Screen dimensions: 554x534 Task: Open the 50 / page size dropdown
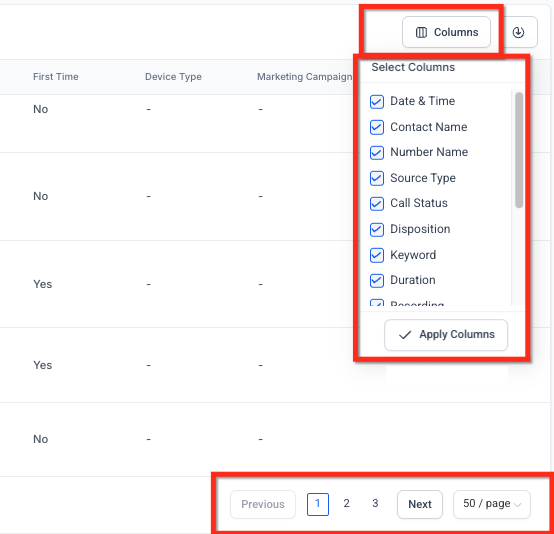492,504
